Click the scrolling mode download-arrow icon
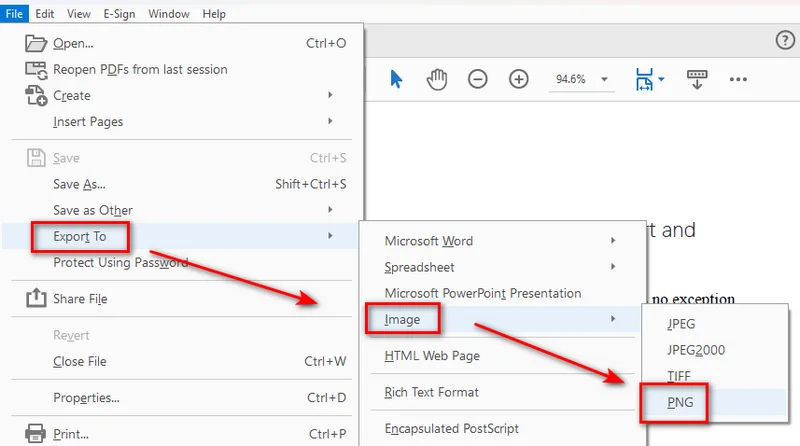 pos(697,79)
